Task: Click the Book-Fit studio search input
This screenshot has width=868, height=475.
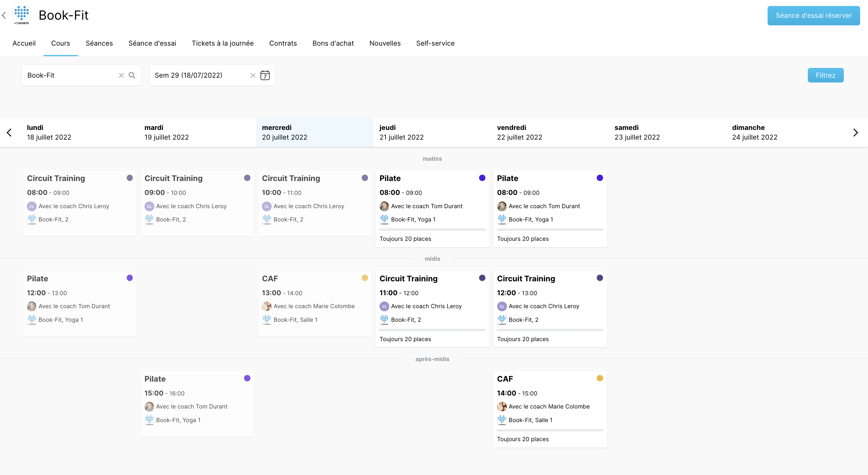Action: [71, 76]
